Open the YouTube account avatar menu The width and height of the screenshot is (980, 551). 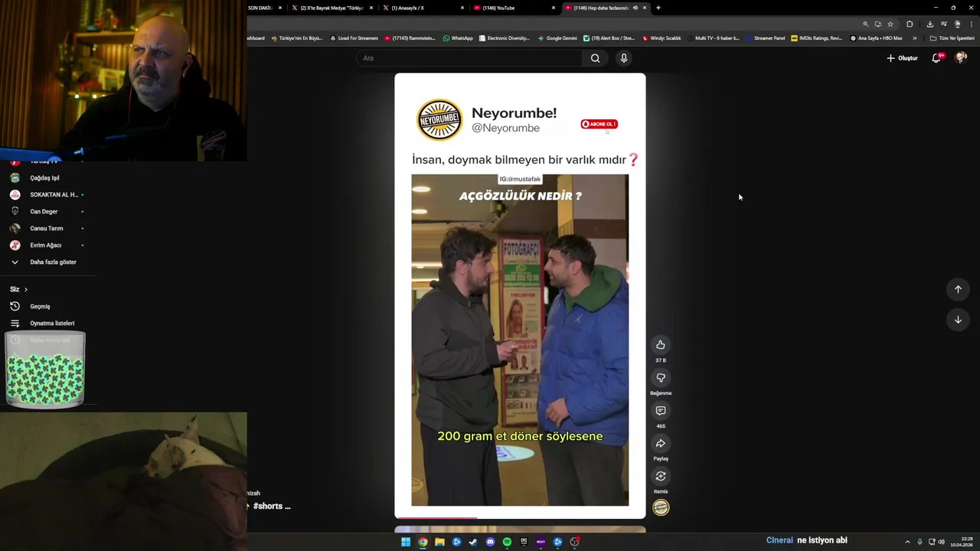tap(961, 58)
